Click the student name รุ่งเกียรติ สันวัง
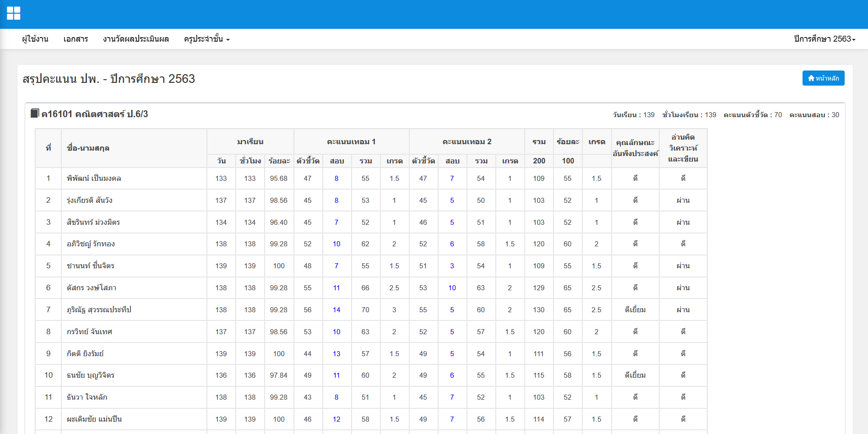 tap(90, 201)
